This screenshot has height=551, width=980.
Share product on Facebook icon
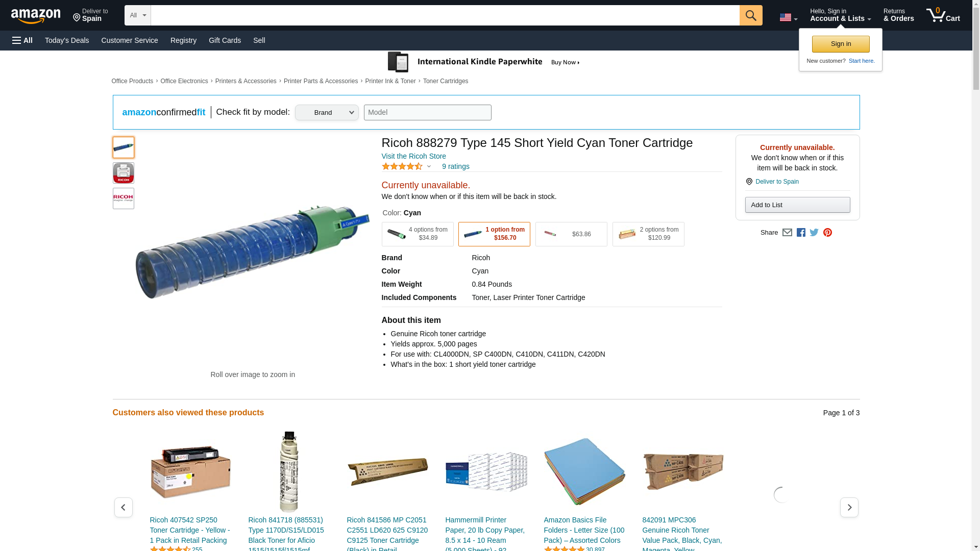tap(801, 233)
